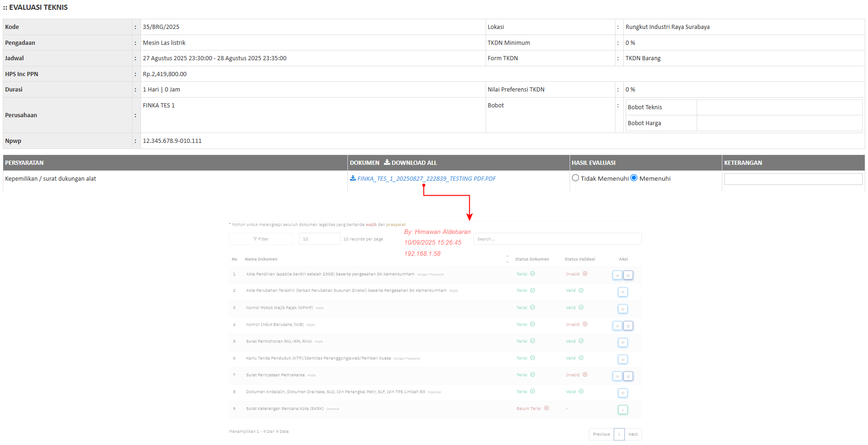
Task: Click the download icon beside the FINKA_TES_1 PDF
Action: [353, 178]
